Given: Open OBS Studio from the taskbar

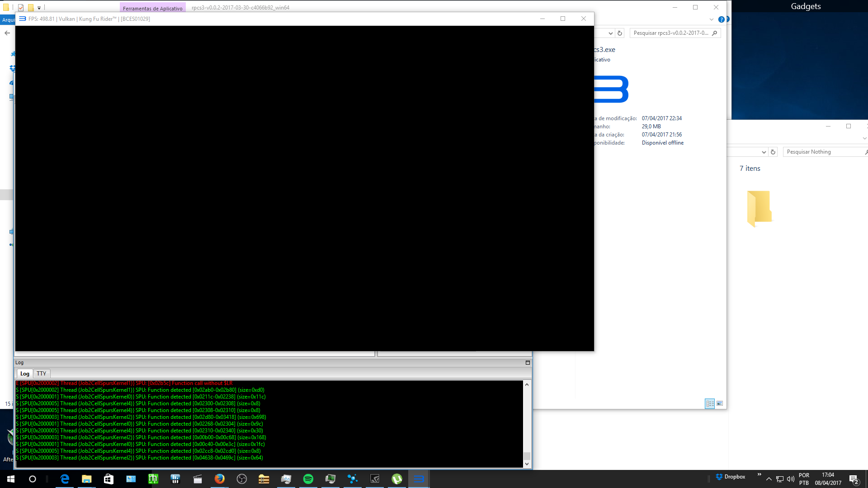Looking at the screenshot, I should [242, 479].
